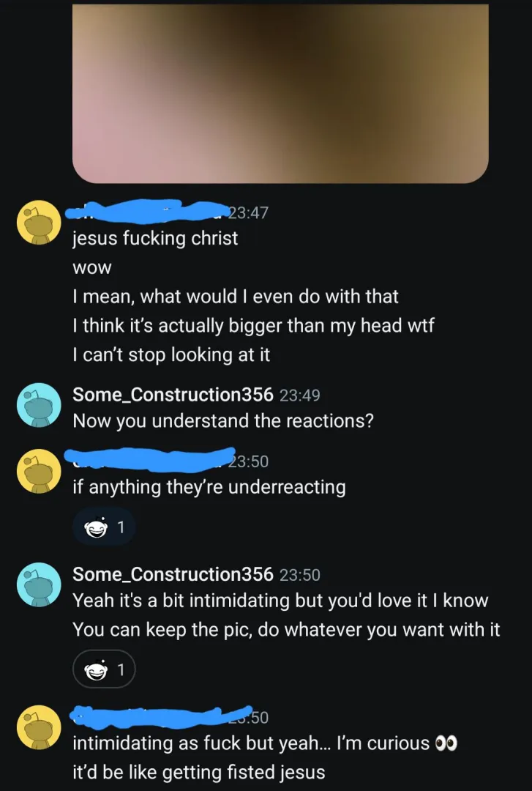Screen dimensions: 532x791
Task: Click the redacted username above "if anything they're underreacting"
Action: pyautogui.click(x=146, y=460)
